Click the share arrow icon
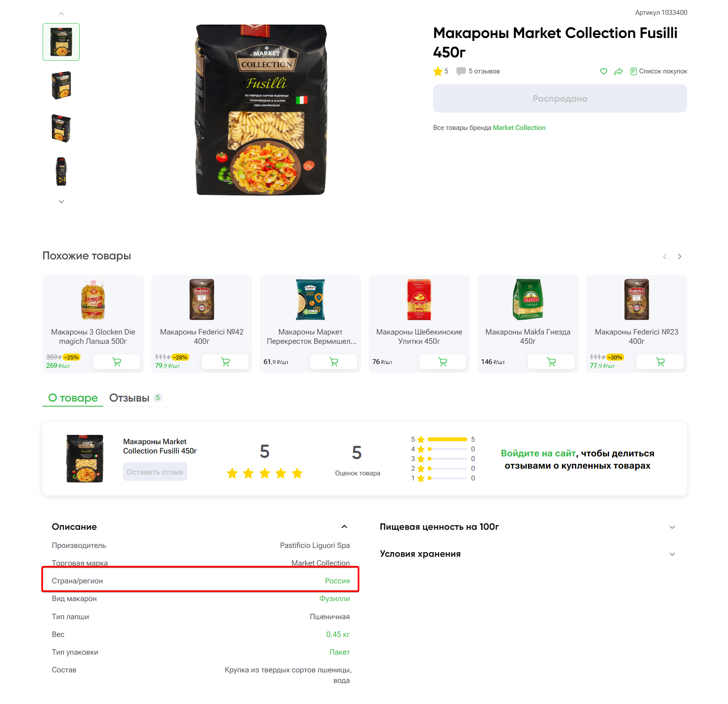Viewport: 728px width, 704px height. pos(618,71)
